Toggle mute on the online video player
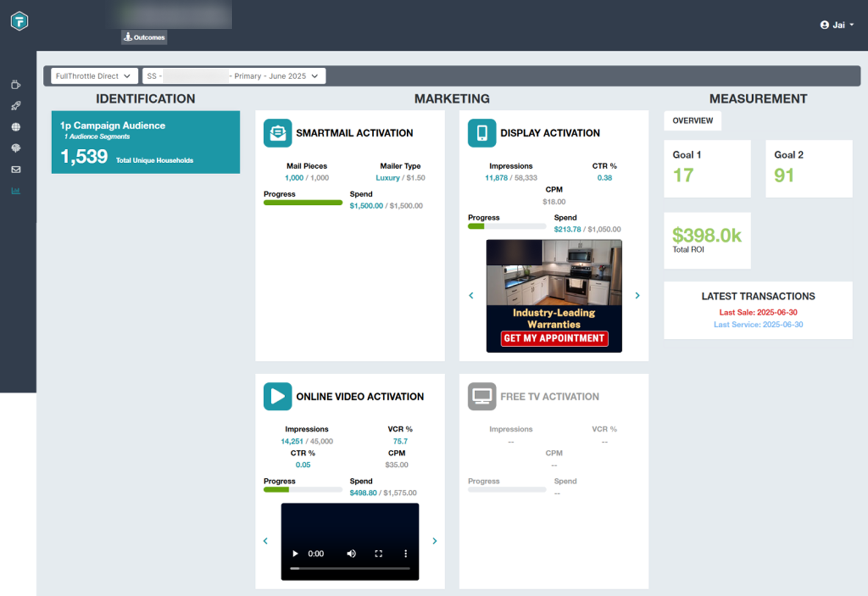The width and height of the screenshot is (868, 596). pyautogui.click(x=351, y=554)
